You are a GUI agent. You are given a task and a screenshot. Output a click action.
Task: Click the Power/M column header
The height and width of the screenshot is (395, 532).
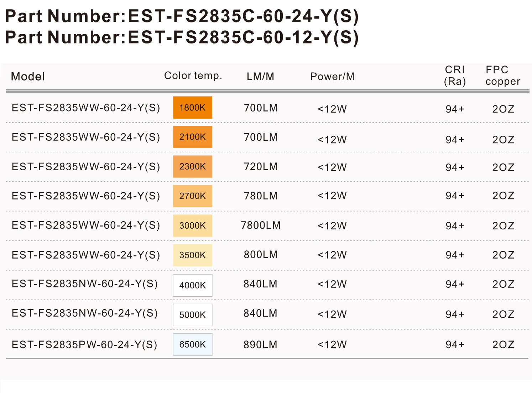(332, 76)
